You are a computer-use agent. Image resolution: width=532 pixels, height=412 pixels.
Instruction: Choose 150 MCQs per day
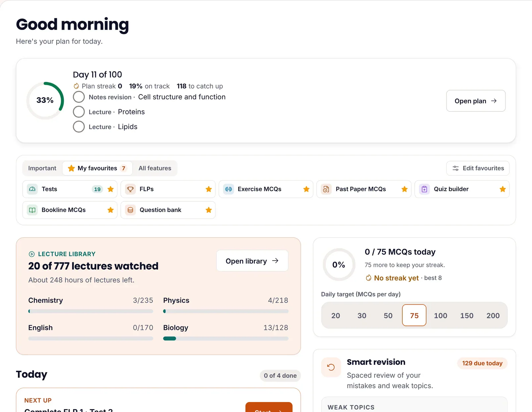[x=467, y=315]
